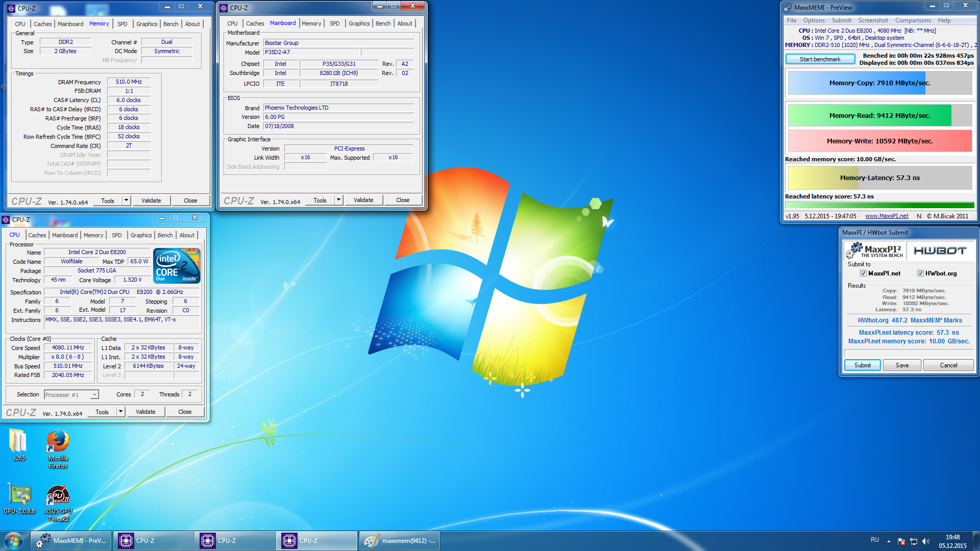Click the MaxxPI² system bench logo
This screenshot has height=551, width=980.
point(875,251)
